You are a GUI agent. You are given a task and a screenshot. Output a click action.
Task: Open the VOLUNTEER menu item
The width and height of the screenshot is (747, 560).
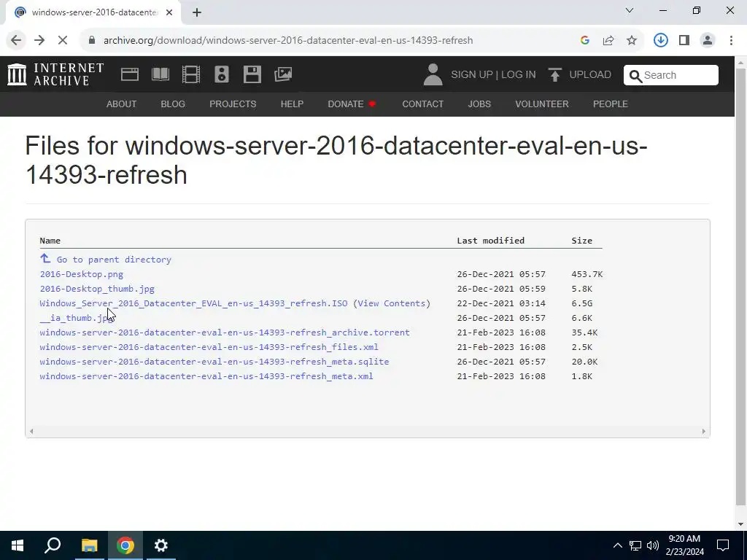(542, 104)
